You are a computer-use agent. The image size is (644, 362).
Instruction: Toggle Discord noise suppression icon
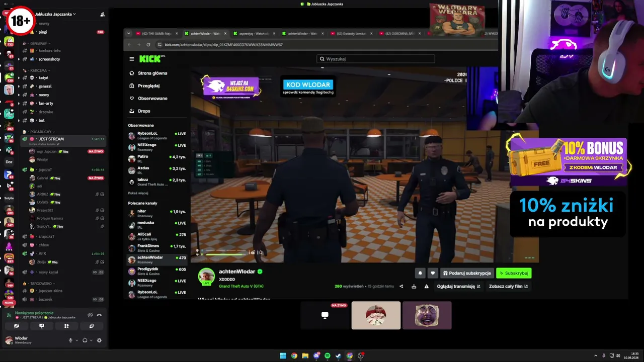click(90, 315)
